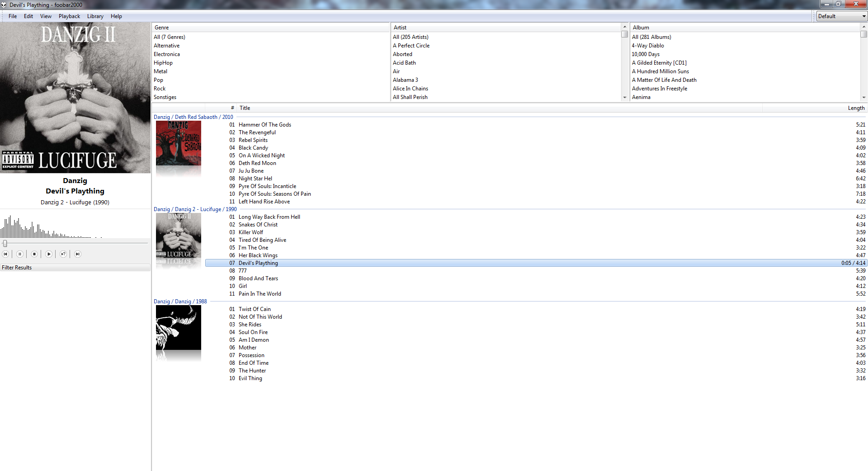Click the Previous track button
The height and width of the screenshot is (471, 868).
point(5,254)
